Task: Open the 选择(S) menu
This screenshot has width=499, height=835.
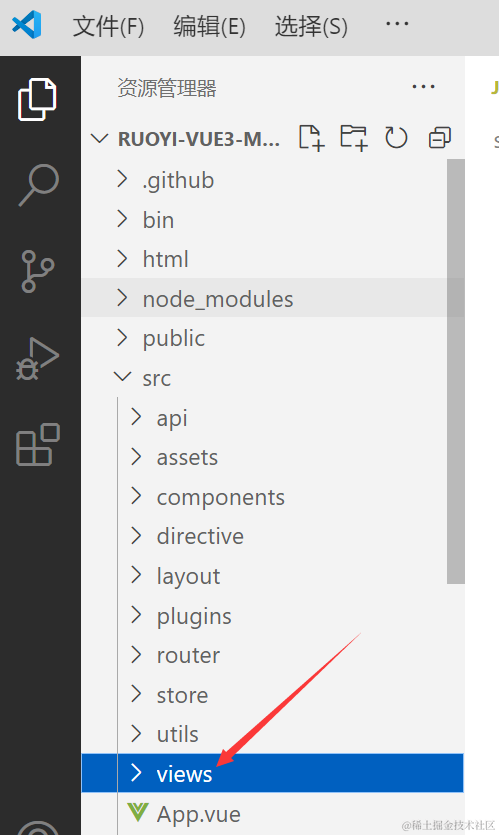Action: tap(311, 26)
